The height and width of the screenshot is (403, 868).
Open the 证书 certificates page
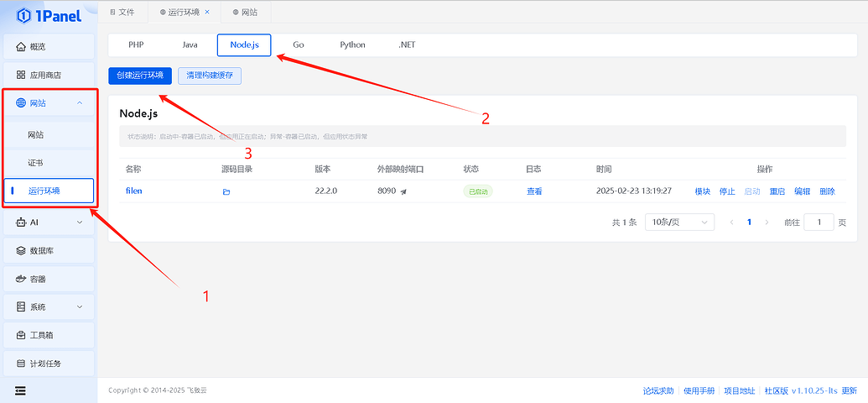49,163
